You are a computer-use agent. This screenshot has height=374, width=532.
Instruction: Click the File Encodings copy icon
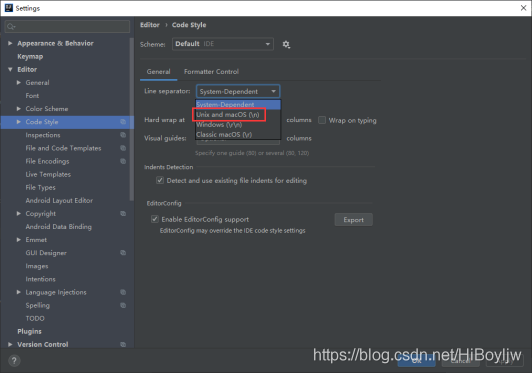coord(123,161)
